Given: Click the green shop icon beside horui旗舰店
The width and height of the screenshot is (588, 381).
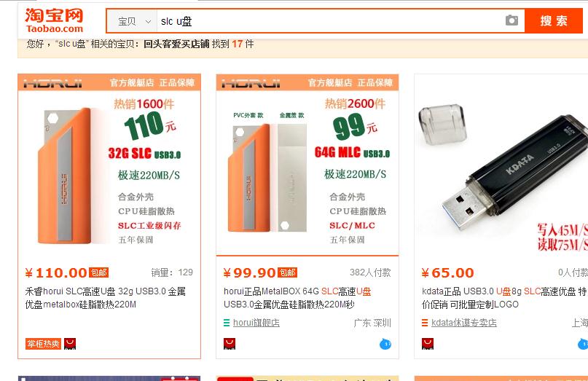Looking at the screenshot, I should tap(227, 323).
